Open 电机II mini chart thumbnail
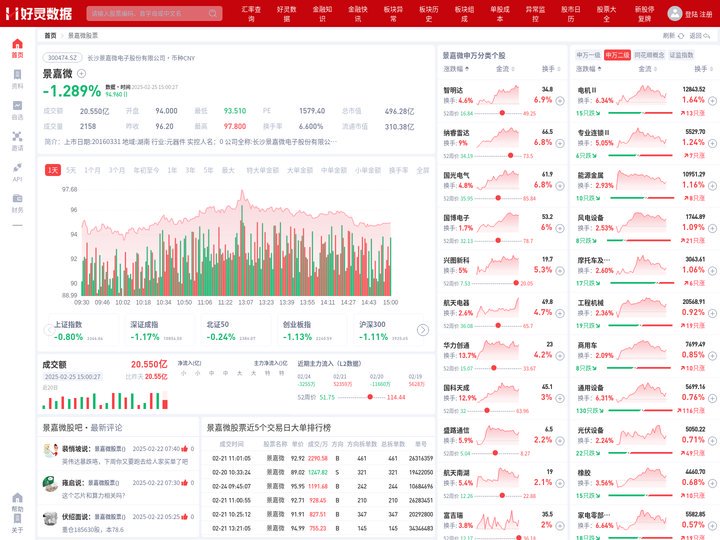The width and height of the screenshot is (720, 540). tap(641, 95)
